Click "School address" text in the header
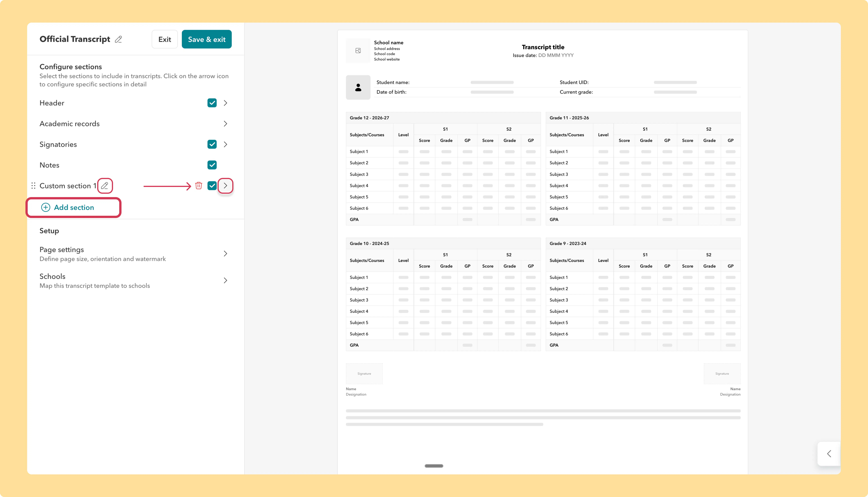868x497 pixels. click(x=387, y=49)
